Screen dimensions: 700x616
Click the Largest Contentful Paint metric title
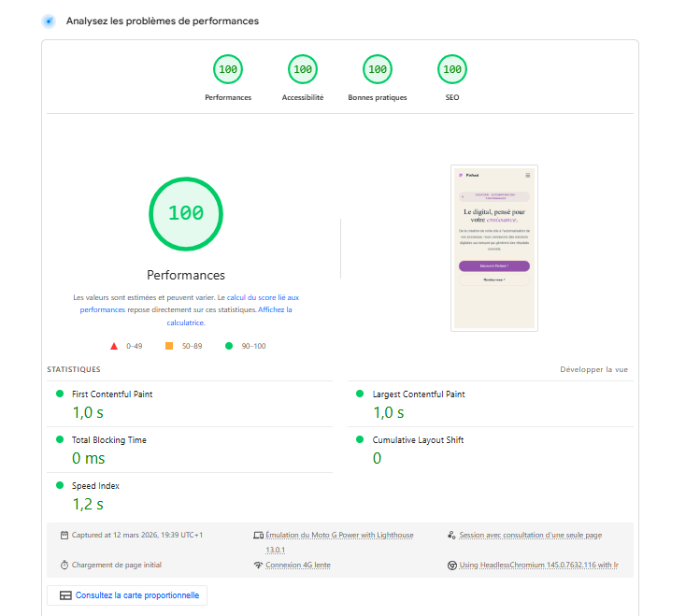[419, 394]
